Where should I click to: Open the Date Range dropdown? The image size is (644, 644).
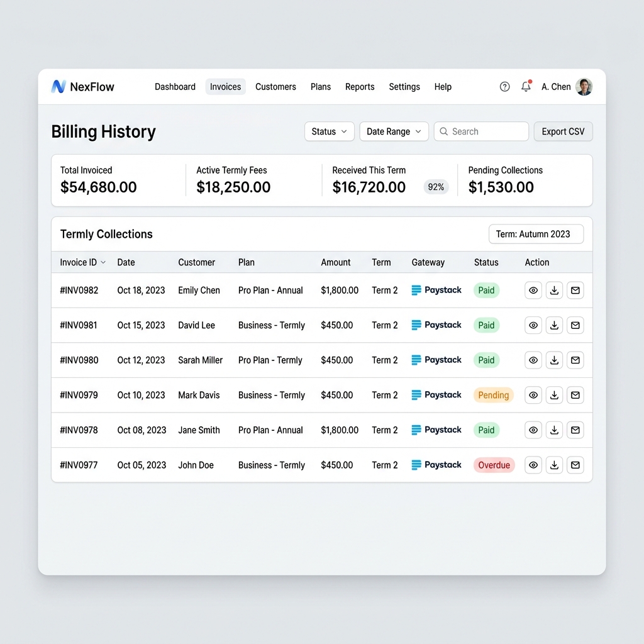[394, 131]
